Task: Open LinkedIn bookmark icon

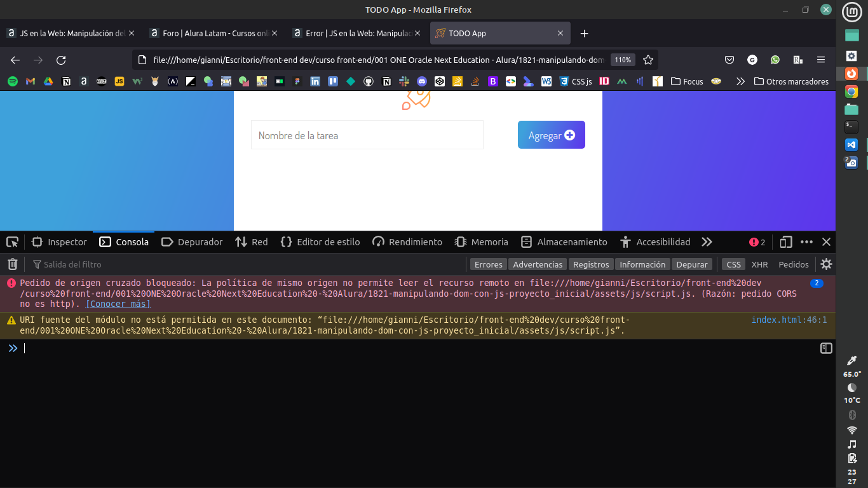Action: 315,81
